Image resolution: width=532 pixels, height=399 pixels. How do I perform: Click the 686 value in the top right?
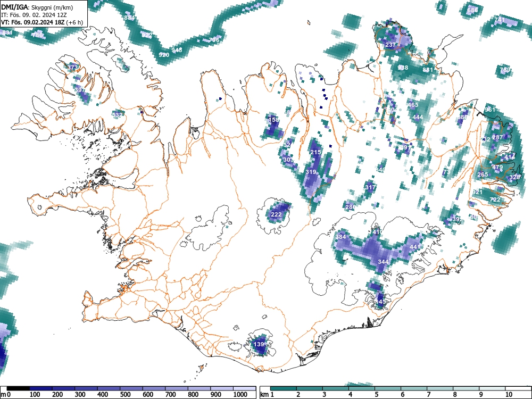472,10
